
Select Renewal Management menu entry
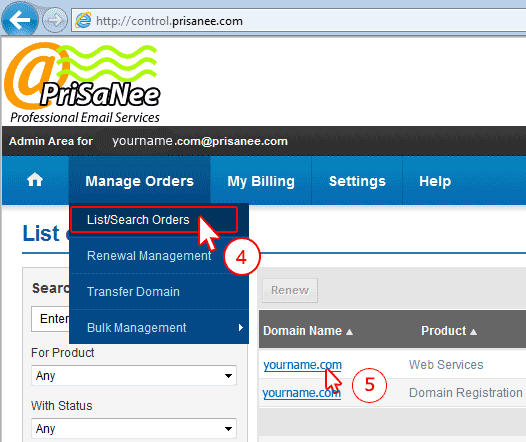[x=149, y=256]
